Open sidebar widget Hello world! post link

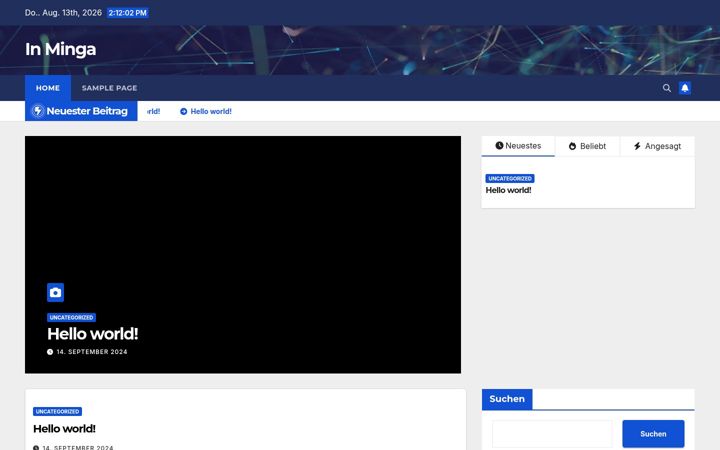508,190
